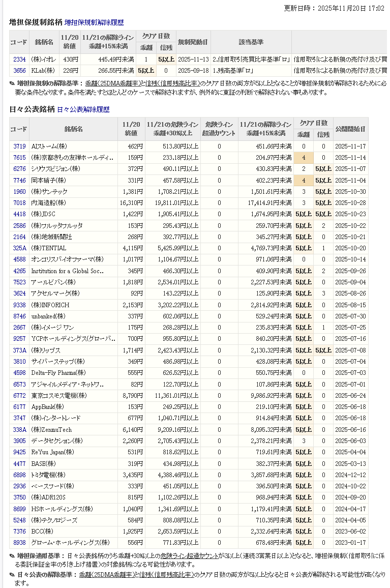
Task: Click 信残(信用残高比率) in the top note
Action: click(x=169, y=83)
